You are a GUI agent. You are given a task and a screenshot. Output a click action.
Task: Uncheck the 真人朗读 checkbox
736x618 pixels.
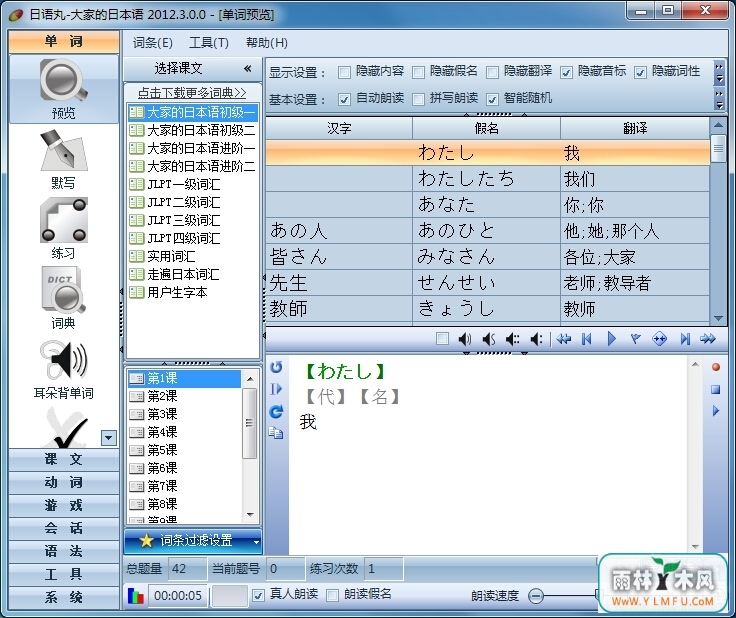click(258, 596)
